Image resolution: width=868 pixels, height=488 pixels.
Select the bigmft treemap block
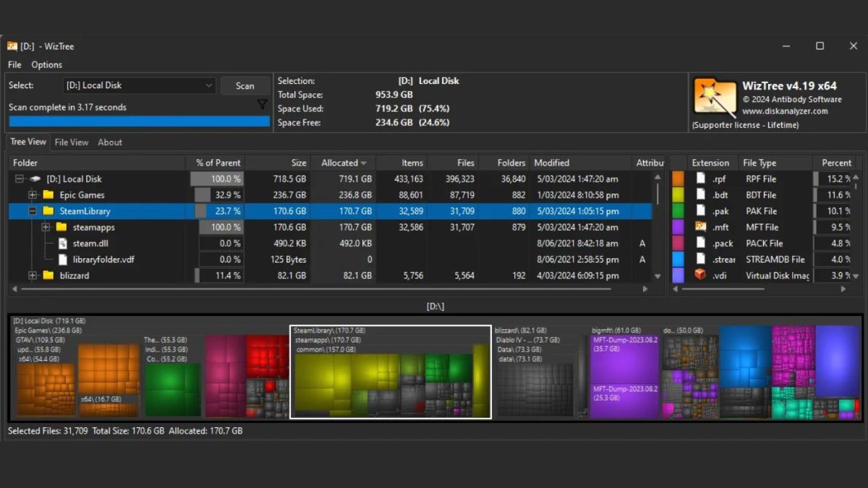pos(624,372)
